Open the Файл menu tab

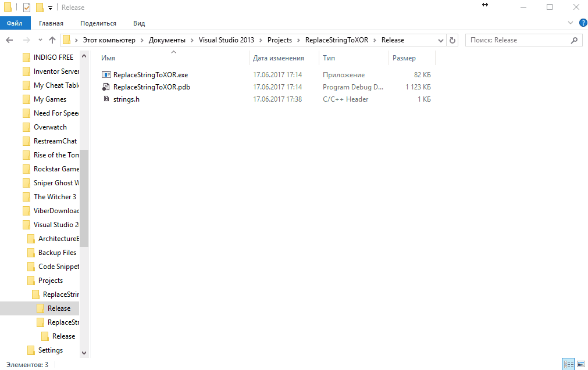15,23
